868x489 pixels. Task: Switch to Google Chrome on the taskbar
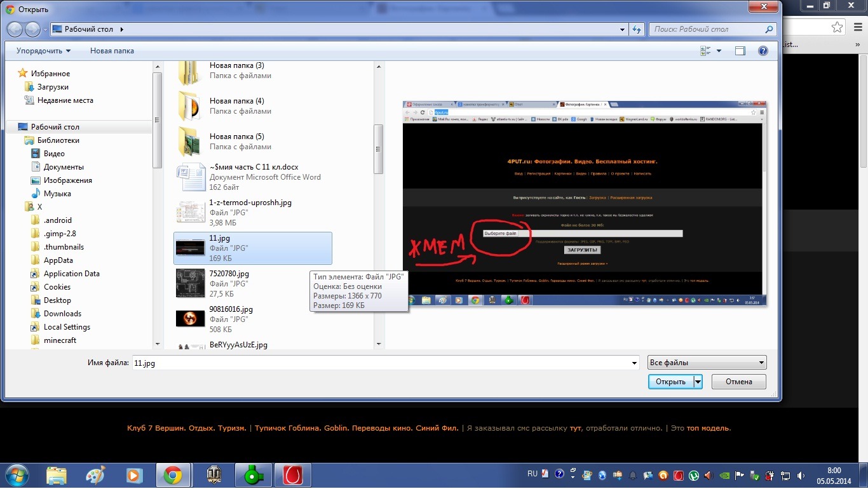coord(173,475)
